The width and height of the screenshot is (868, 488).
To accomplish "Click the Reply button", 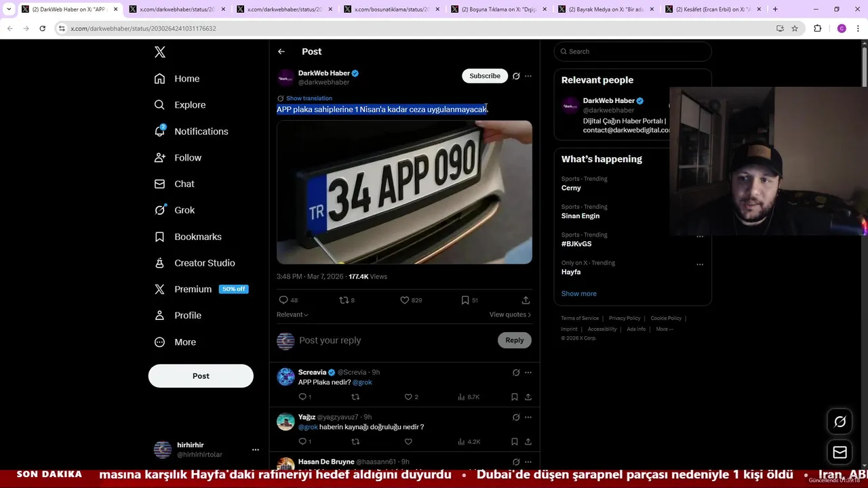I will (x=515, y=340).
